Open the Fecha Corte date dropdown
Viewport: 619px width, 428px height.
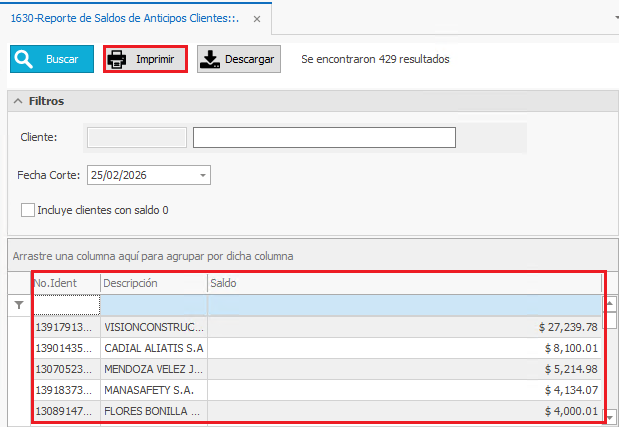tap(204, 175)
